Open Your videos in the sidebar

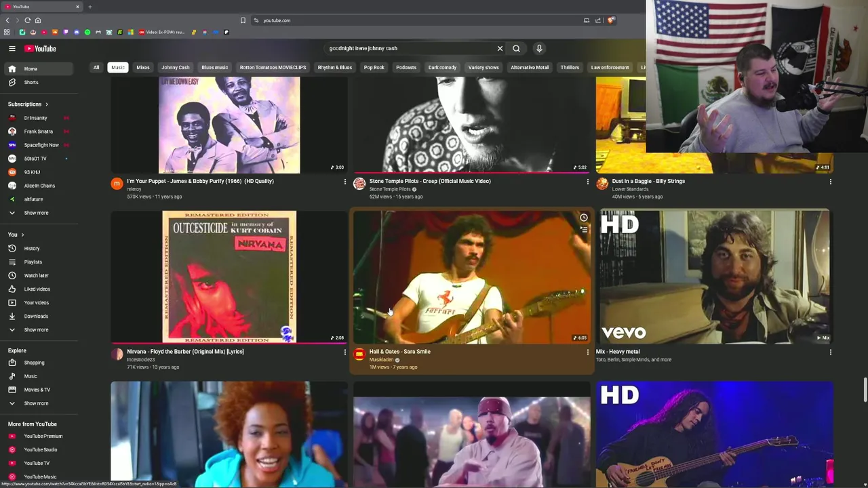click(39, 302)
